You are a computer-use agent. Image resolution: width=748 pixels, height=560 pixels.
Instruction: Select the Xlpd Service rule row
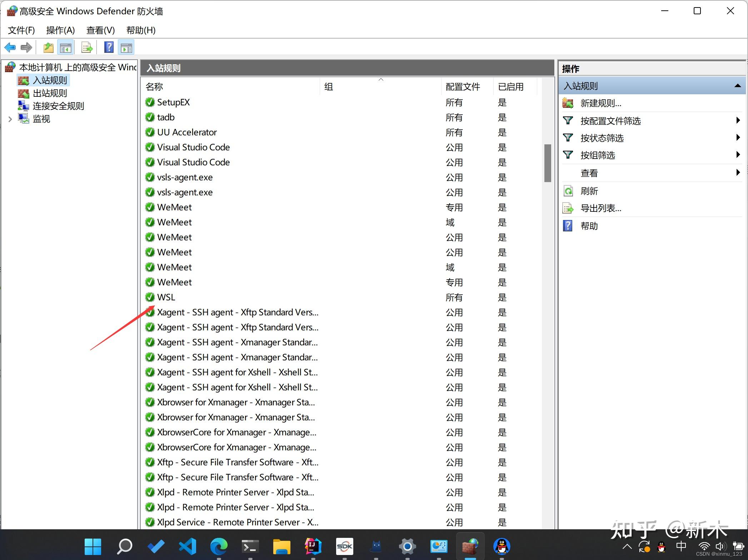click(341, 522)
